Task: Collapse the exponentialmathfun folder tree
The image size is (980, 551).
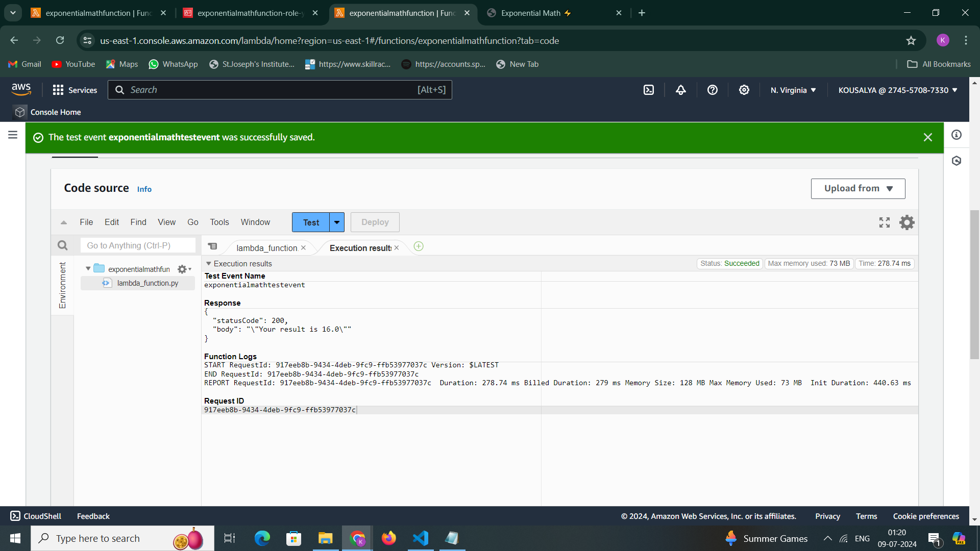Action: (88, 268)
